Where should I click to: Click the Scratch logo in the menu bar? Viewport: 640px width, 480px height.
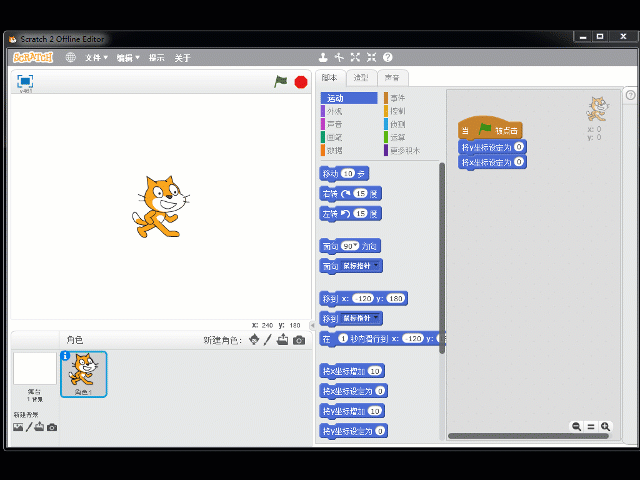click(33, 58)
